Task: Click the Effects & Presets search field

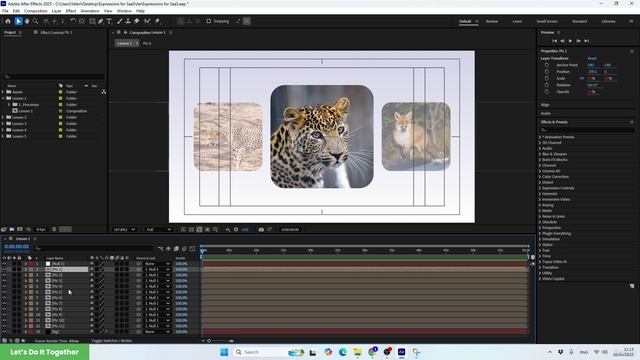Action: pyautogui.click(x=587, y=130)
